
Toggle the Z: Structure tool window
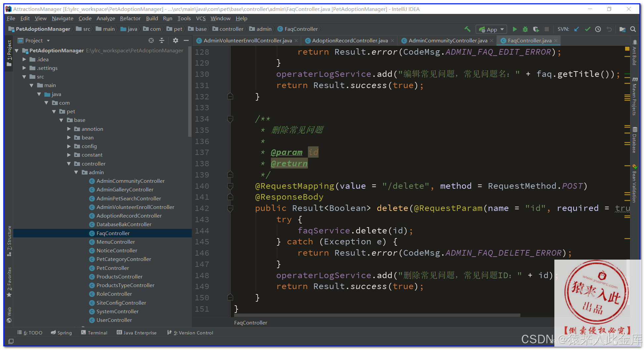9,241
